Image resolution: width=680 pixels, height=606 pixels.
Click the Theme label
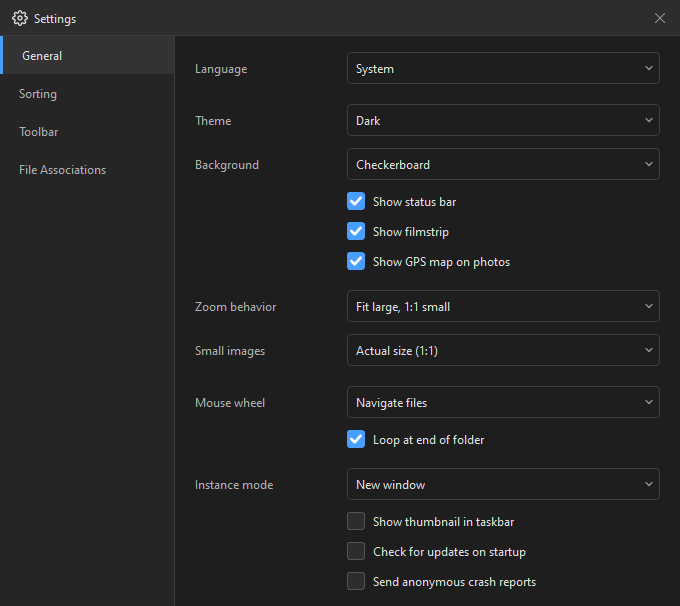click(213, 121)
